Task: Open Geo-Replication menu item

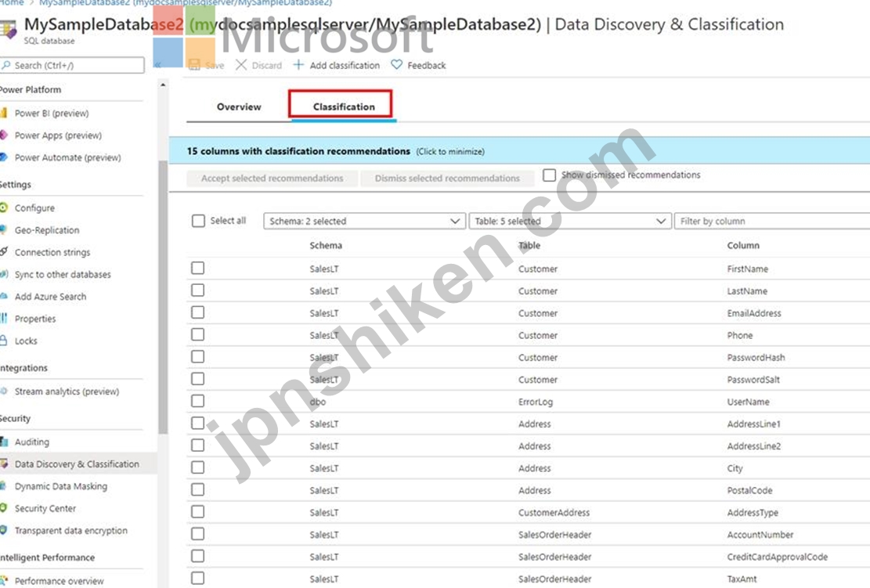Action: [47, 229]
